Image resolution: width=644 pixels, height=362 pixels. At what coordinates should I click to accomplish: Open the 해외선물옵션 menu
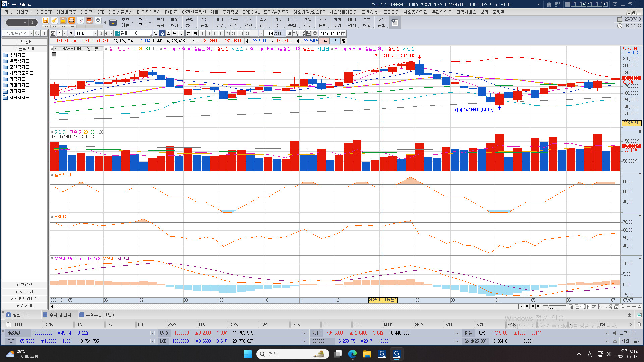120,12
